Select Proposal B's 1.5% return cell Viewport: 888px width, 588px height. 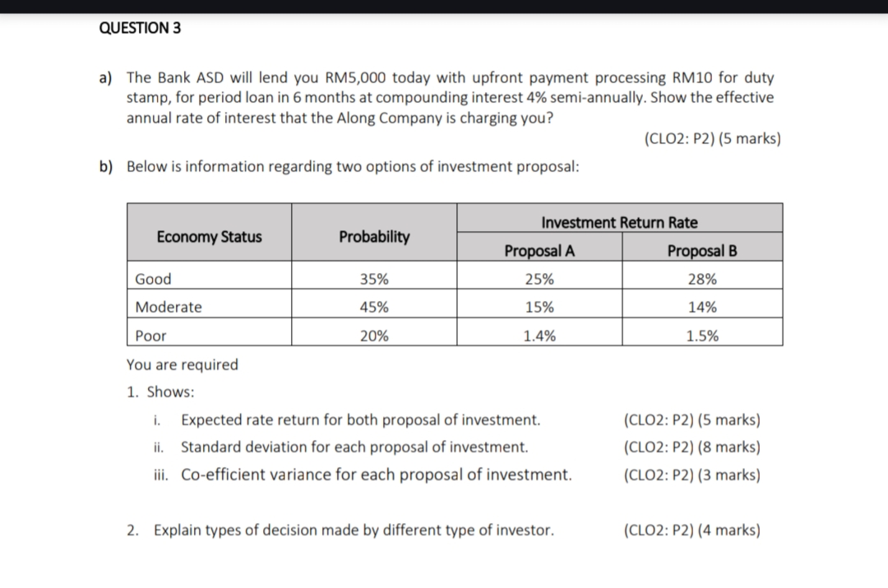pyautogui.click(x=702, y=336)
